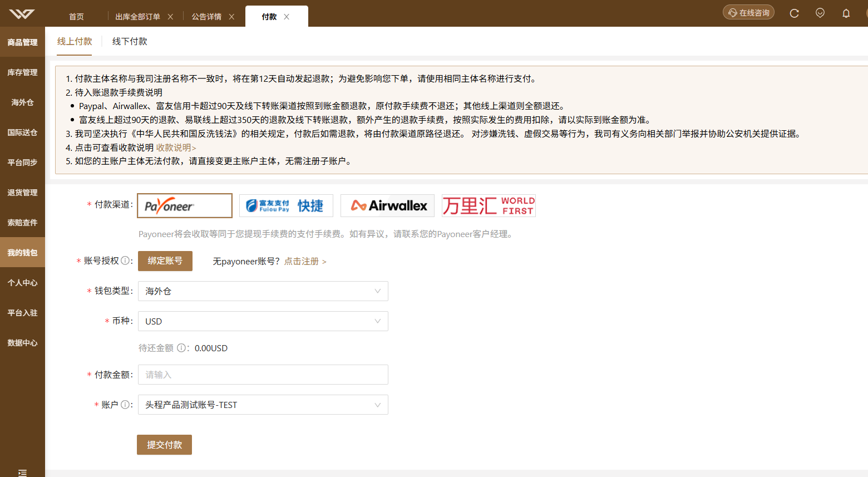The width and height of the screenshot is (868, 477).
Task: Expand the 币种 dropdown showing USD
Action: [263, 321]
